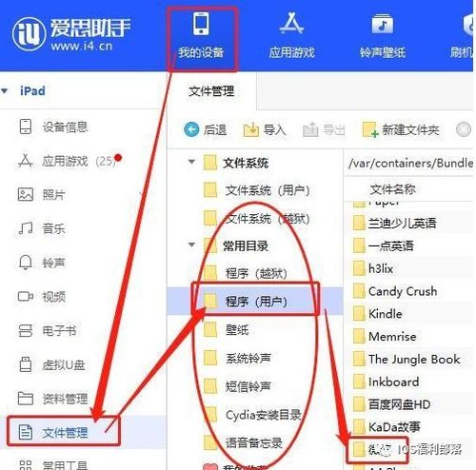Select the 百度网盘HD folder
The image size is (476, 470).
tap(391, 404)
